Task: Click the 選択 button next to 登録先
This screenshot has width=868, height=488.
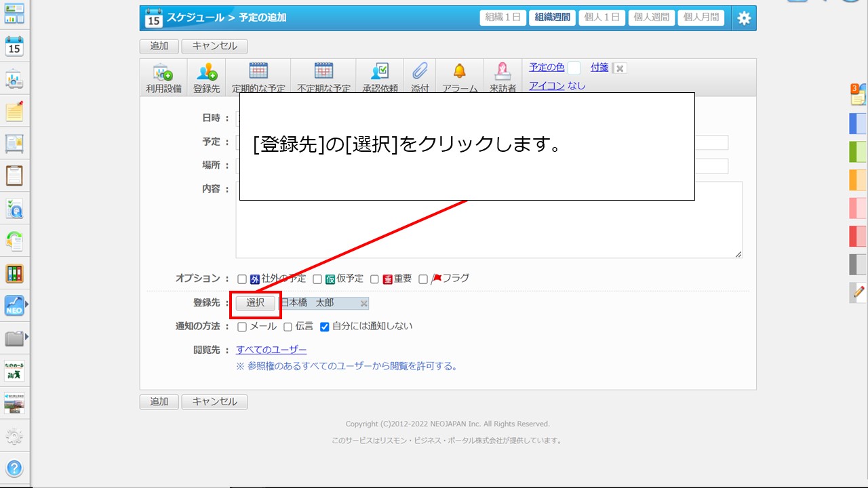Action: 256,303
